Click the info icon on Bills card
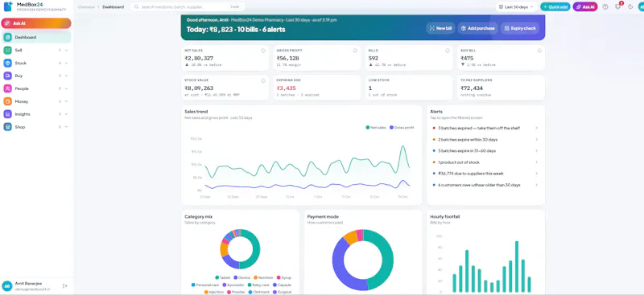This screenshot has width=644, height=295. (x=448, y=51)
